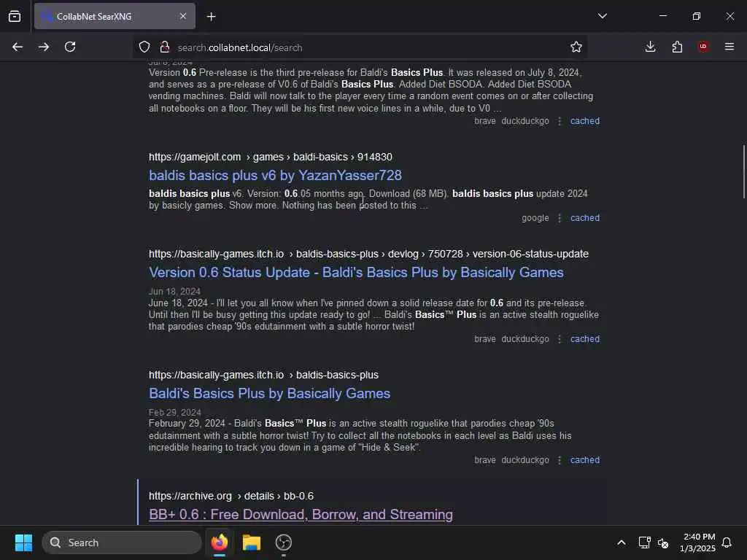The width and height of the screenshot is (747, 560).
Task: Click 'Jun 18, 2024' date text
Action: 174,291
